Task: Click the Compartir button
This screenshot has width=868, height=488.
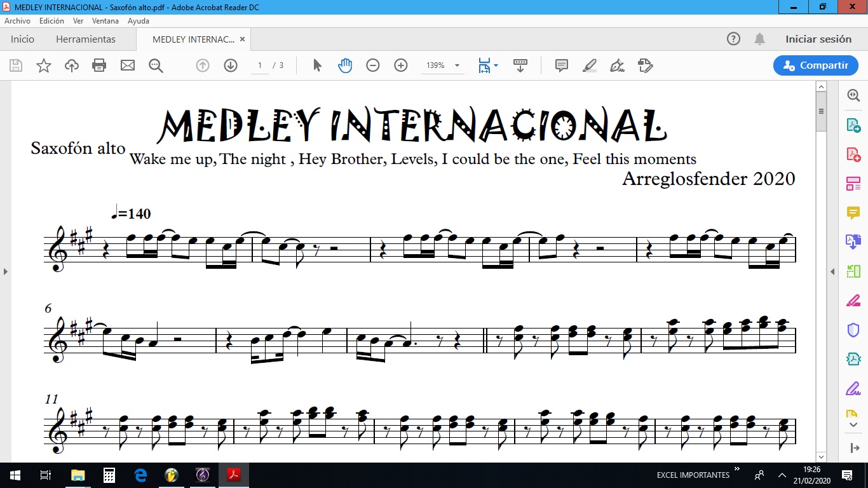Action: [816, 65]
